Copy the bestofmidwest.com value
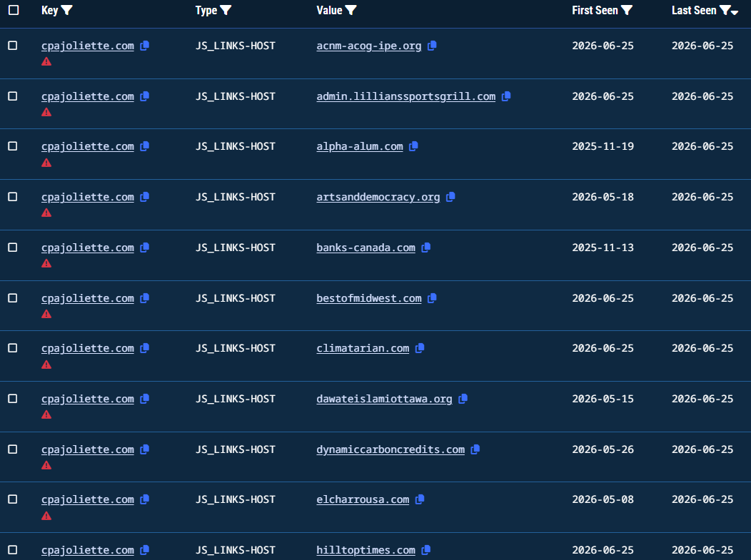Image resolution: width=751 pixels, height=560 pixels. (x=432, y=298)
